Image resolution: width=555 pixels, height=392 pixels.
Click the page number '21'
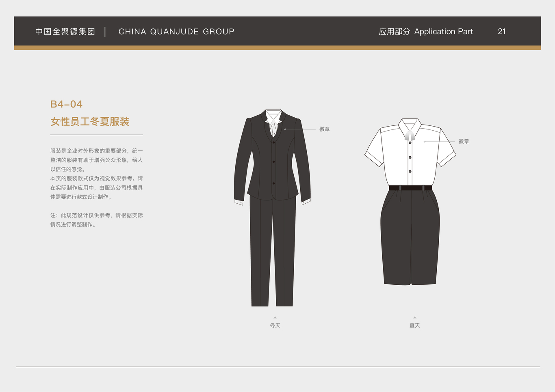(x=502, y=32)
